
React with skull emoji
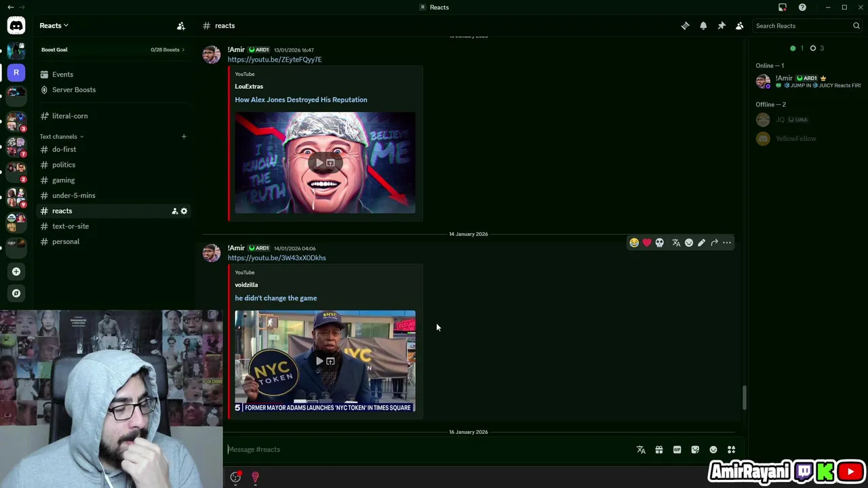click(x=660, y=243)
